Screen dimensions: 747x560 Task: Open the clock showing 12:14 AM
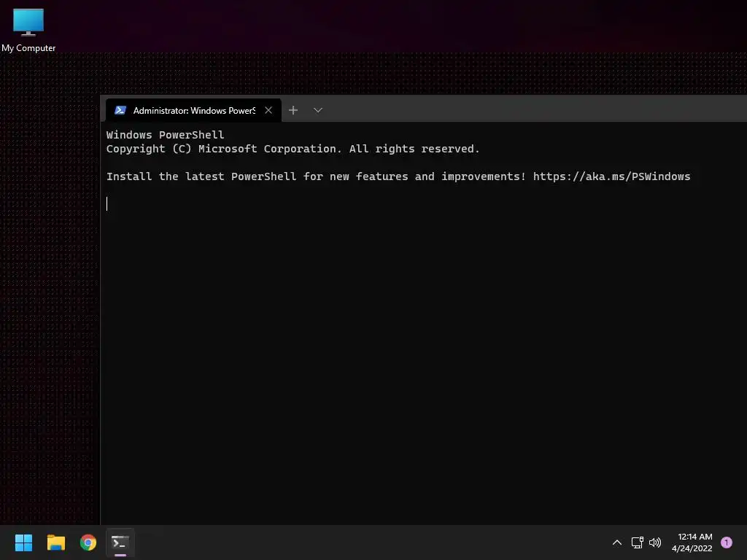click(x=692, y=542)
